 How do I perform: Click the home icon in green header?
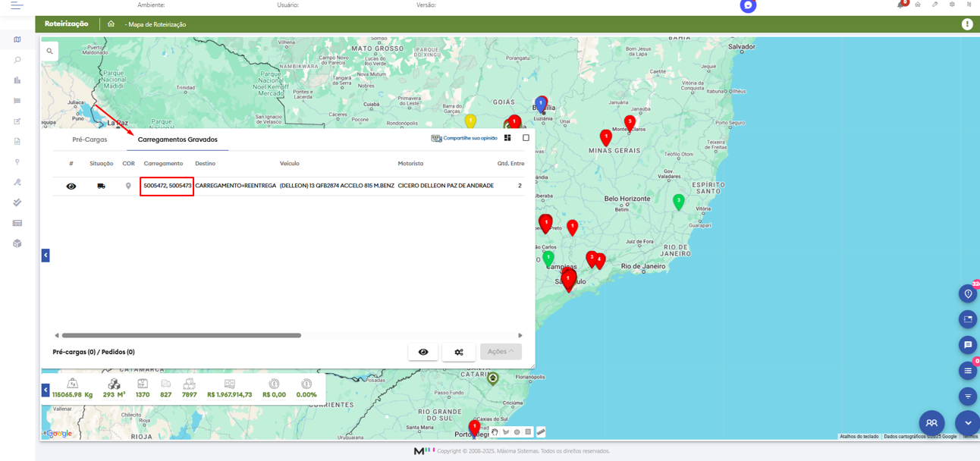click(x=111, y=24)
